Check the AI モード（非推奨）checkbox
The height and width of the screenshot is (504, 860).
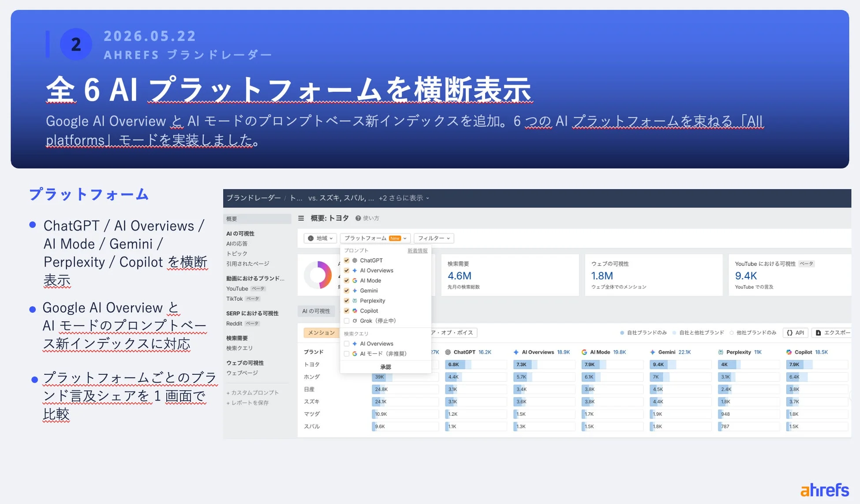(347, 354)
